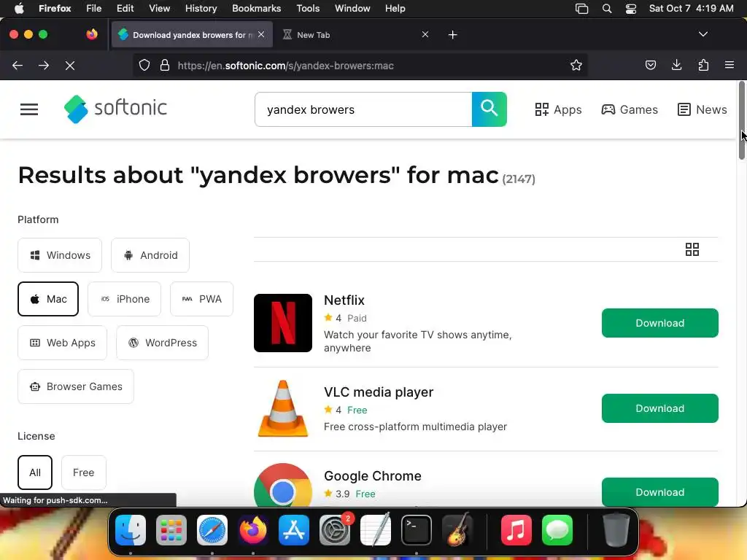The image size is (747, 560).
Task: Select the All license filter
Action: tap(35, 472)
